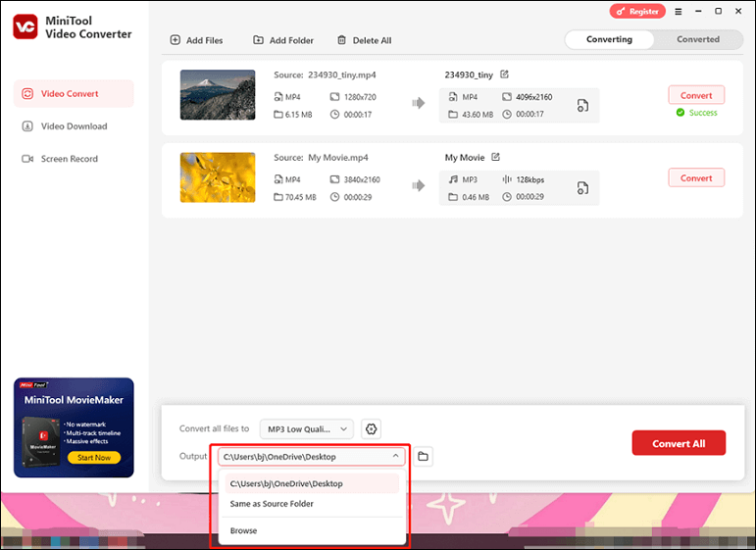Image resolution: width=756 pixels, height=550 pixels.
Task: Click the 6.15 MB source size
Action: (x=298, y=115)
